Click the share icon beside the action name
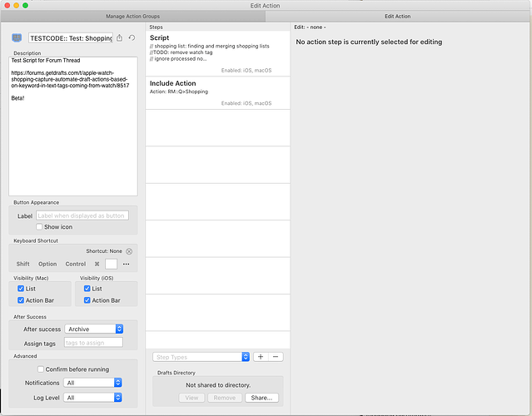This screenshot has width=532, height=416. pyautogui.click(x=119, y=38)
